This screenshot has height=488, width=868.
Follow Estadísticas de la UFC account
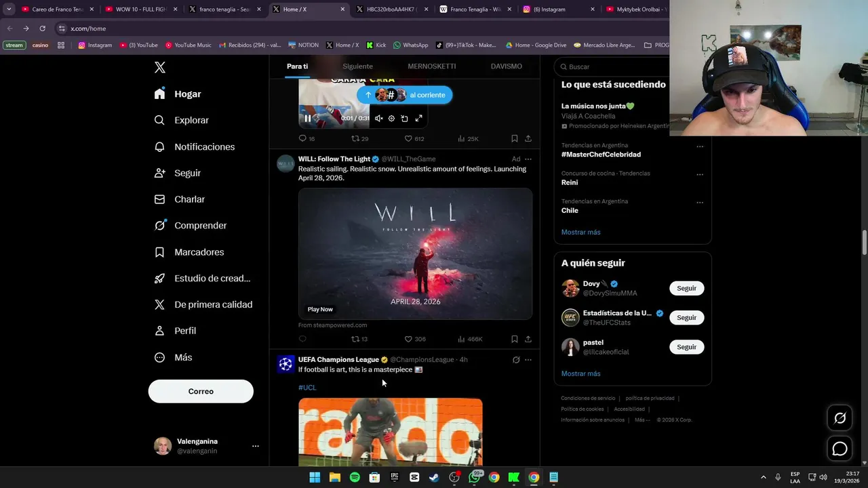[x=686, y=317]
